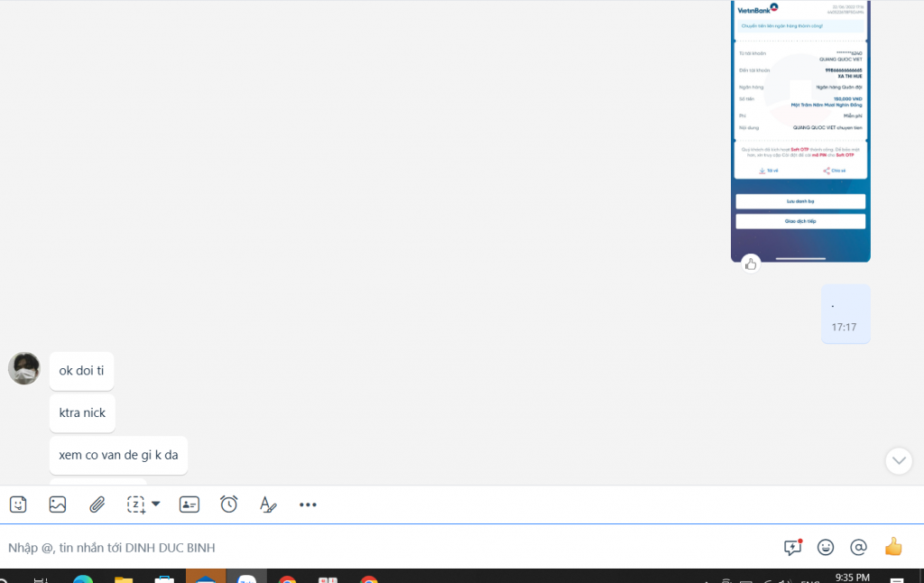Click the like reaction on the image
Viewport: 924px width, 583px height.
[751, 264]
